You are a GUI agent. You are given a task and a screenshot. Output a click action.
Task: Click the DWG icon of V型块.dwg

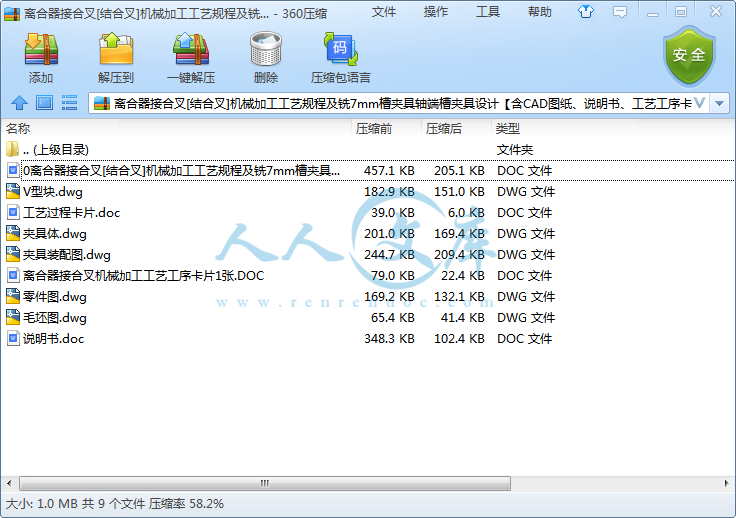coord(13,191)
